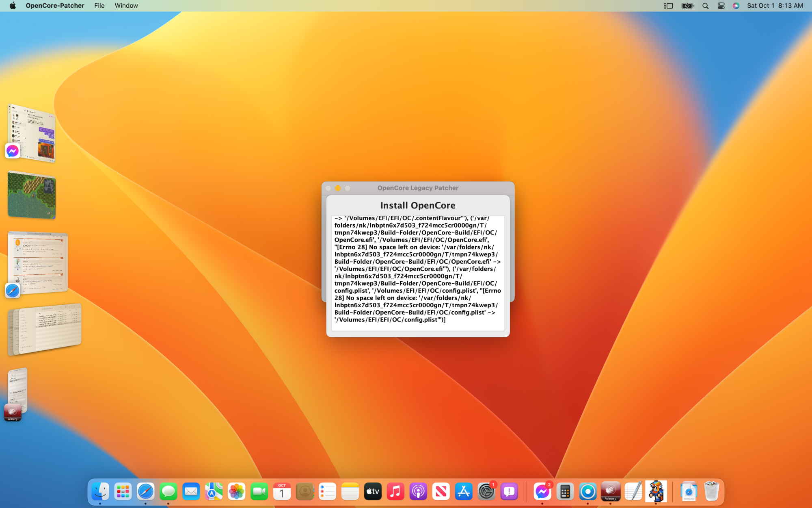Open Spotlight search in menu bar
The width and height of the screenshot is (812, 508).
(x=706, y=6)
